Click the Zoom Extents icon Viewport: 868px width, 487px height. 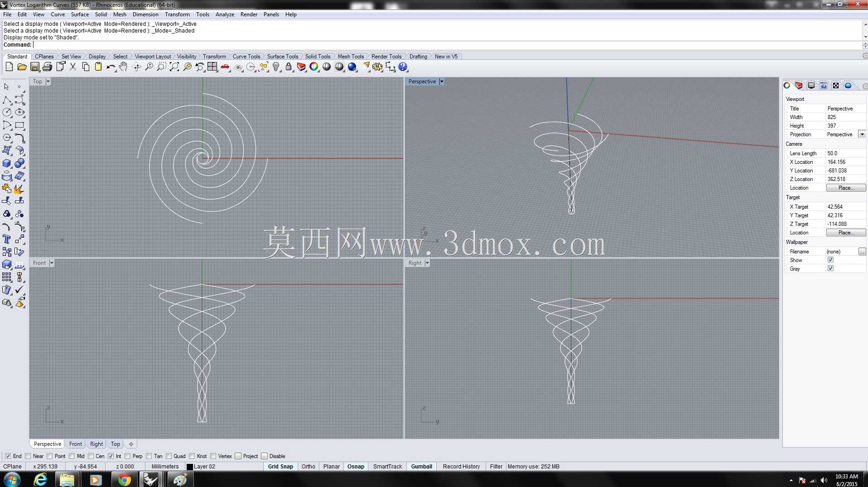[x=174, y=67]
